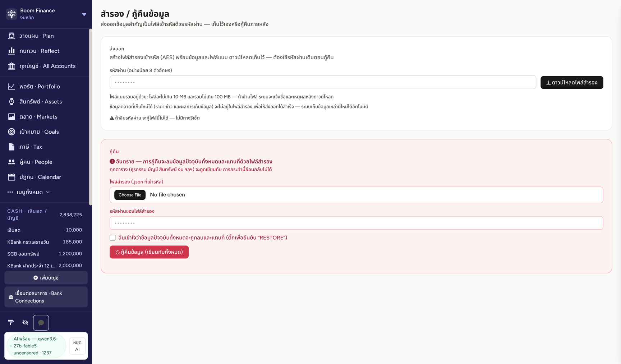Click the หยุด AI button
The image size is (621, 364).
tap(77, 346)
